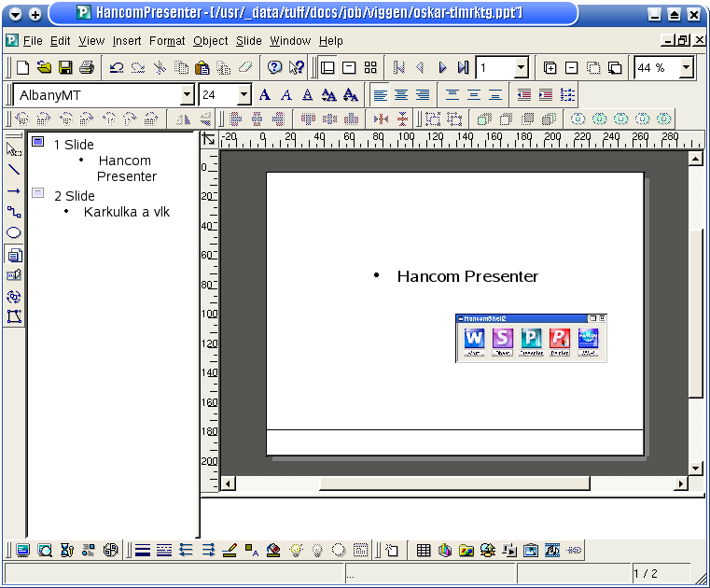Click vertical scrollbar up arrow
Image resolution: width=710 pixels, height=588 pixels.
695,158
